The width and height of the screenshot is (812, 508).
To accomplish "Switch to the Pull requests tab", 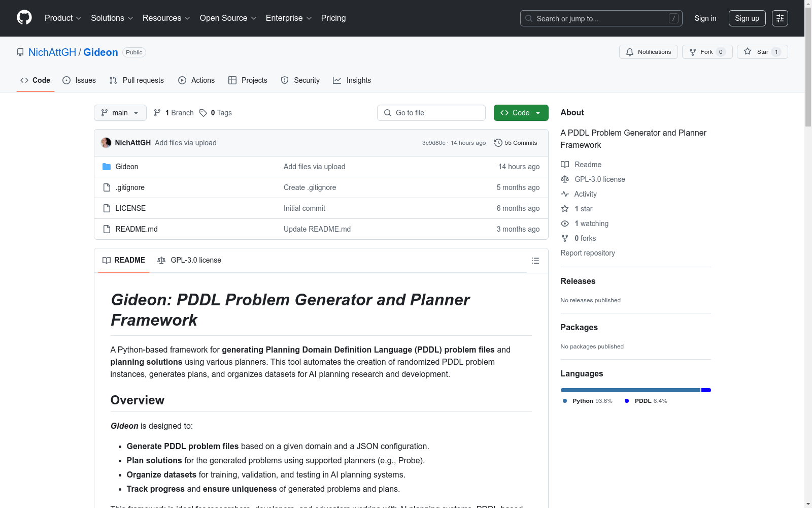I will pos(137,80).
